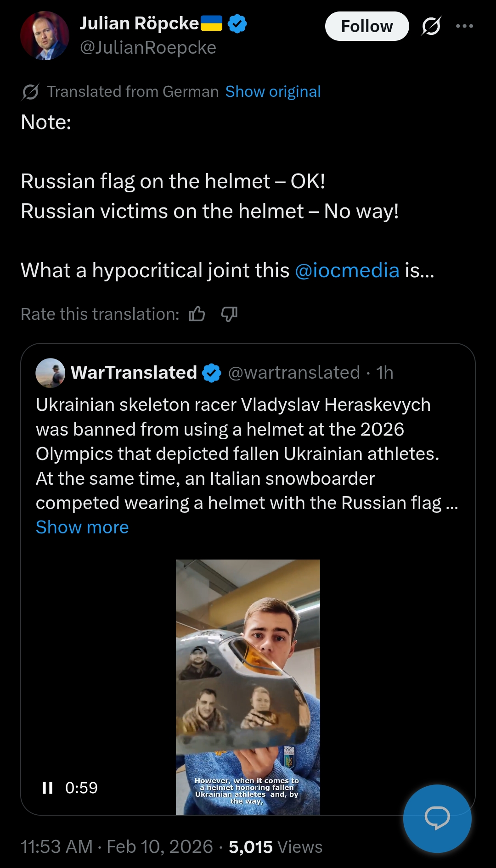Click Julian Röpcke's blue verified badge

coord(237,24)
